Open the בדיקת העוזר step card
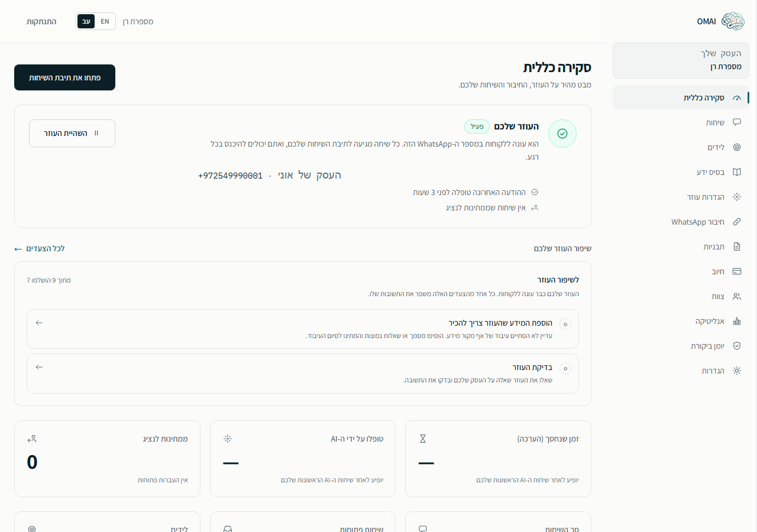This screenshot has height=532, width=757. point(303,374)
